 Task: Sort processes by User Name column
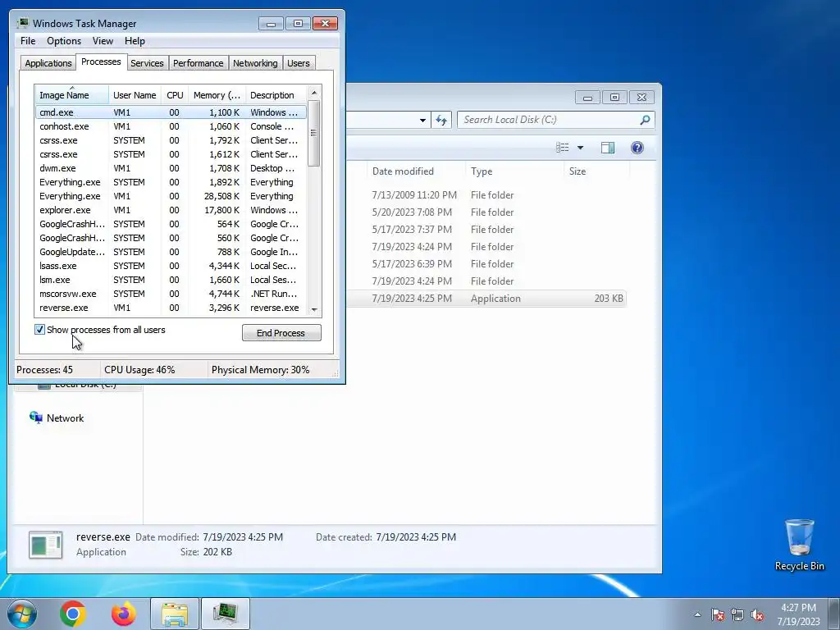tap(135, 95)
